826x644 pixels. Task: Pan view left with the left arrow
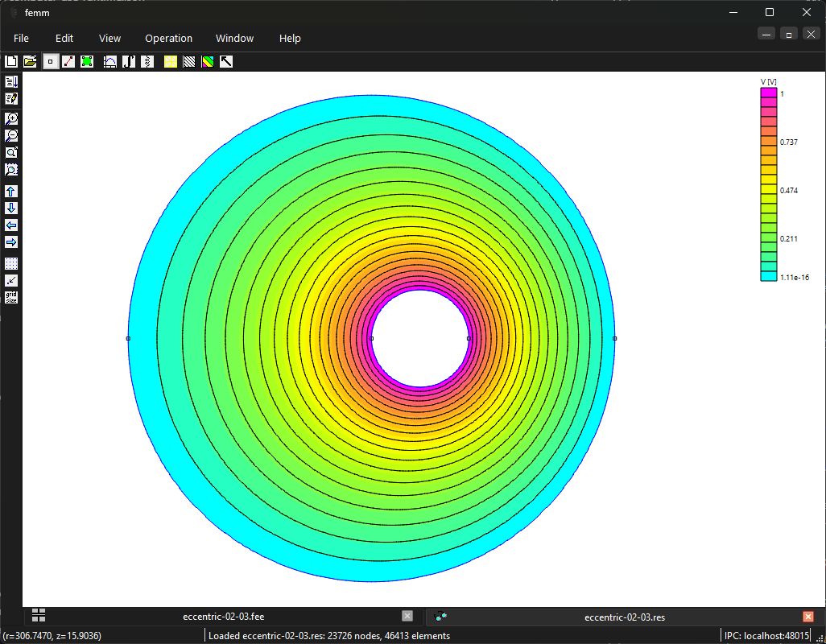[x=11, y=225]
